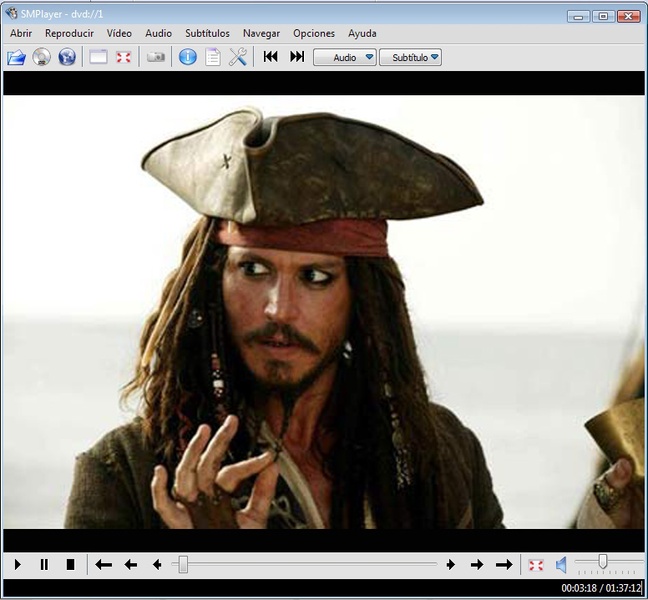
Task: Rewind with the longest left arrow
Action: pyautogui.click(x=103, y=564)
